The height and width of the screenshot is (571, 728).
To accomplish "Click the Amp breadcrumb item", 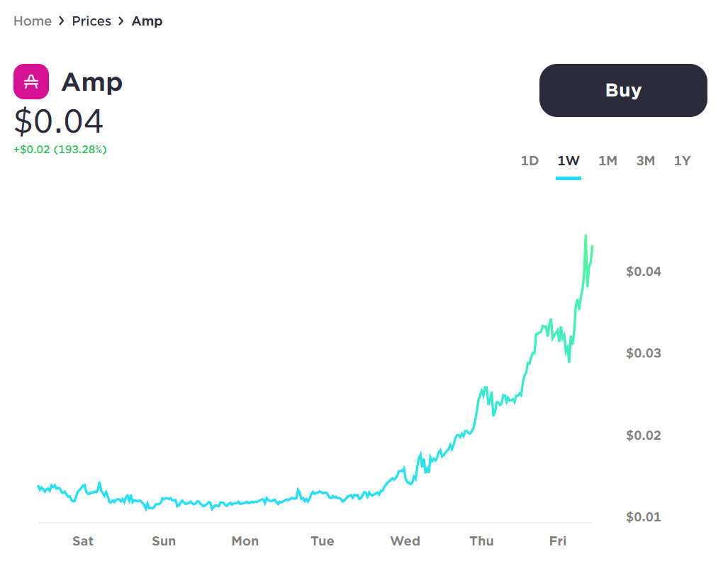I will [x=147, y=21].
